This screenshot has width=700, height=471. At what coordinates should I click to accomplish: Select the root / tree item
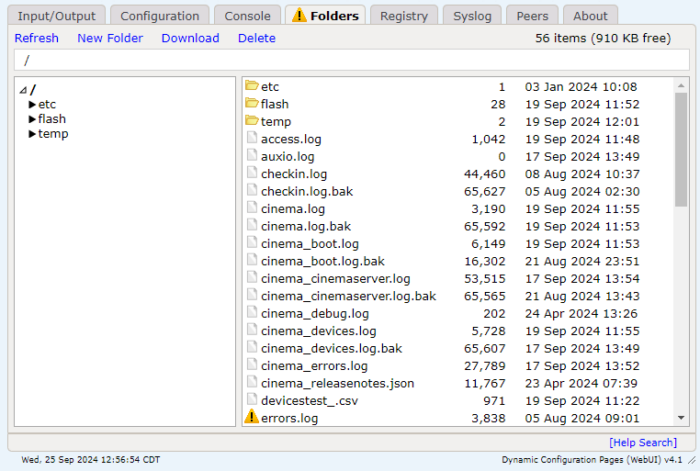pos(33,90)
